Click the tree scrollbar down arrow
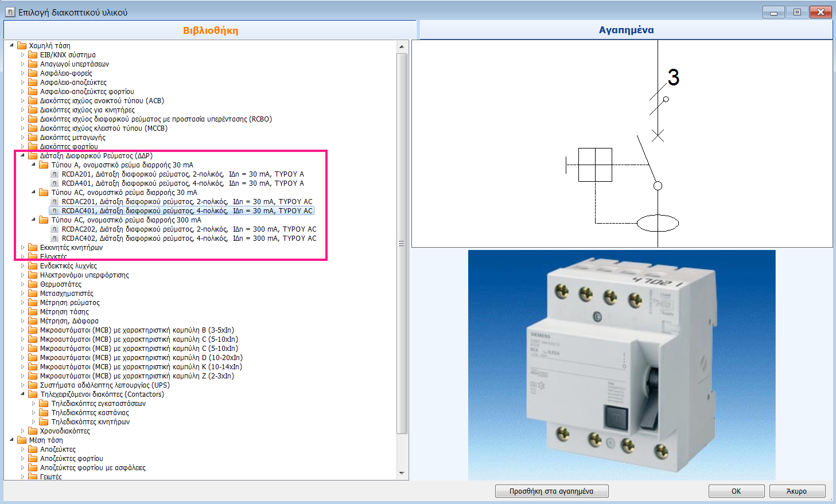Image resolution: width=836 pixels, height=504 pixels. click(402, 474)
